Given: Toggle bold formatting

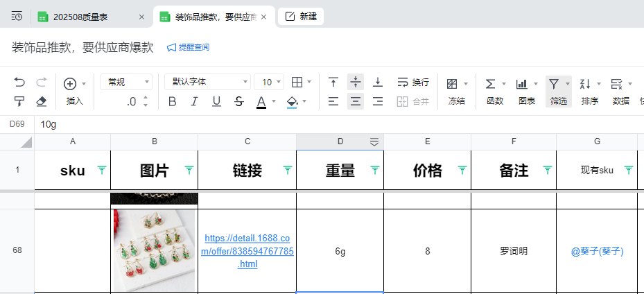Looking at the screenshot, I should tap(173, 102).
